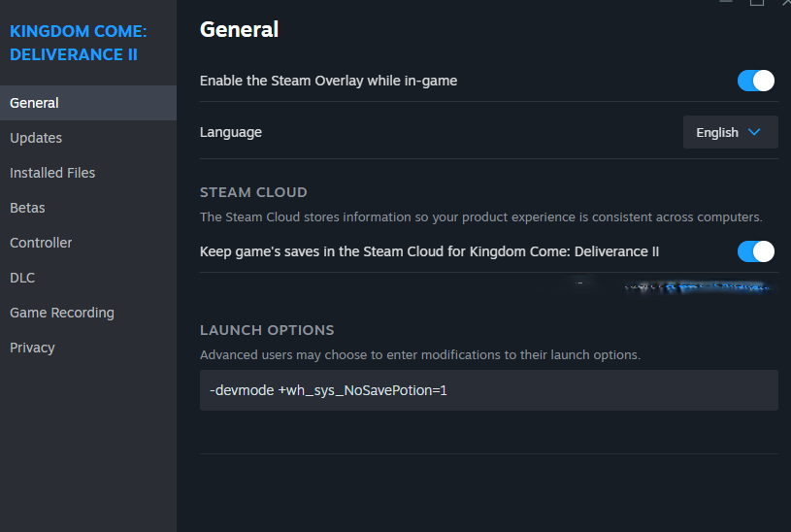Select Betas in the sidebar
Image resolution: width=791 pixels, height=532 pixels.
27,208
